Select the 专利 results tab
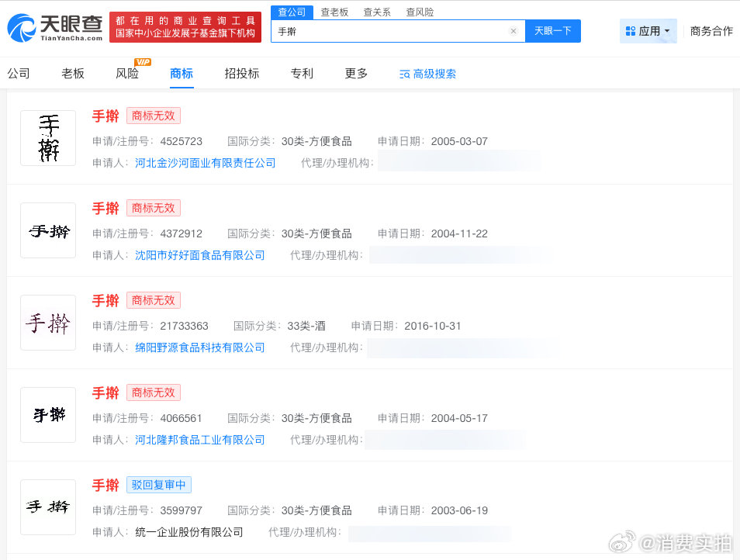 click(302, 74)
